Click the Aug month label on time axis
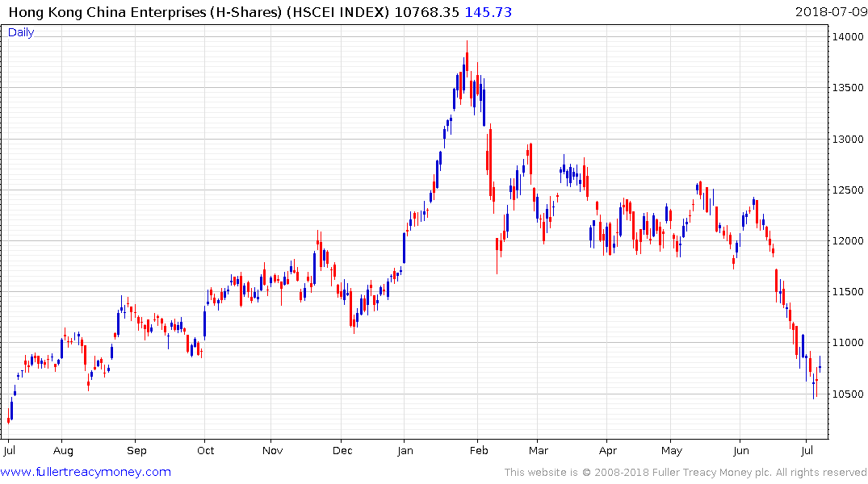Screen dimensions: 868x484 coord(63,451)
